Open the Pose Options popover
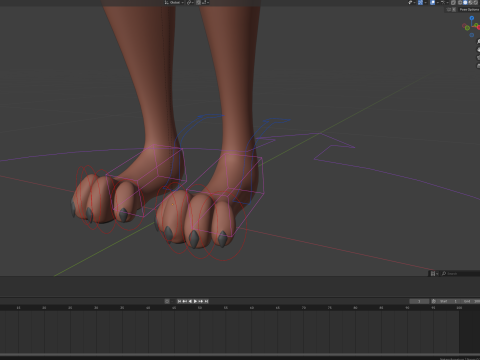Viewport: 480px width, 360px height. 469,9
